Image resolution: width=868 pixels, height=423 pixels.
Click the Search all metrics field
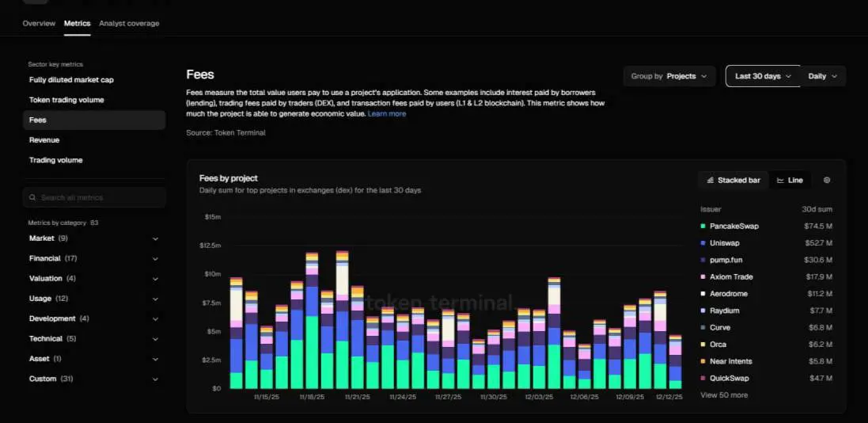94,197
